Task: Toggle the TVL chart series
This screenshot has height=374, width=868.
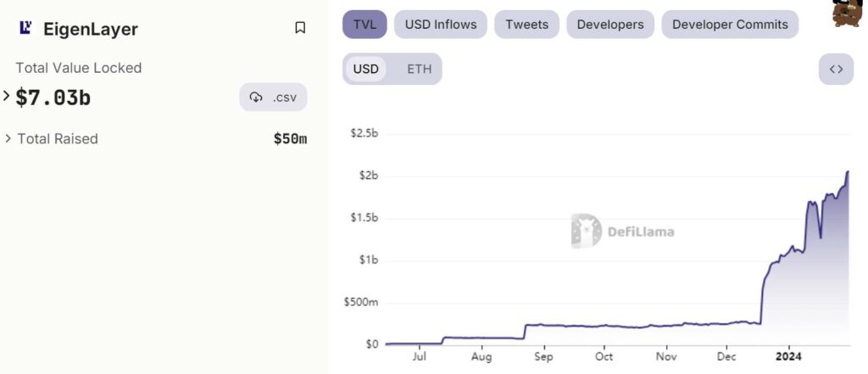Action: (x=364, y=25)
